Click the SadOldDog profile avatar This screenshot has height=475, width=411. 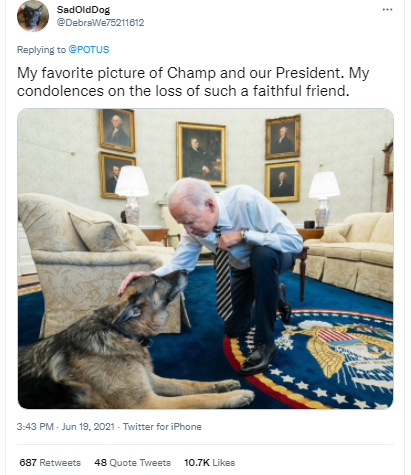tap(33, 16)
